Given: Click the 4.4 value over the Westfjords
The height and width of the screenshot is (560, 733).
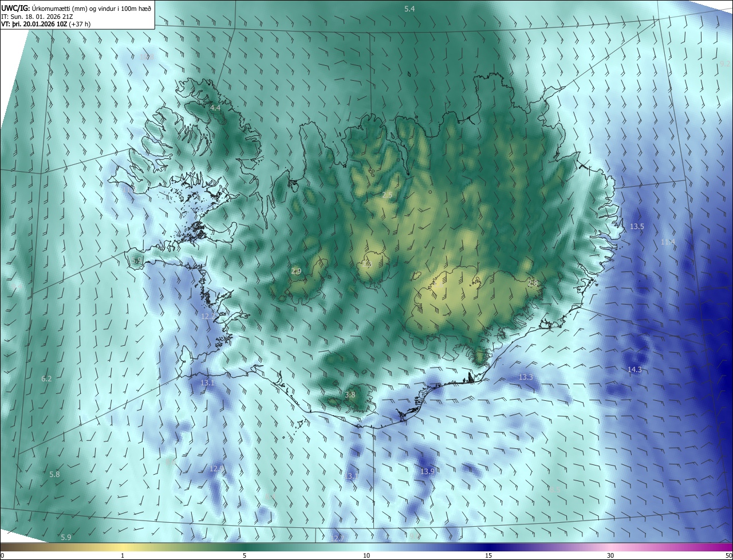Looking at the screenshot, I should [x=215, y=108].
